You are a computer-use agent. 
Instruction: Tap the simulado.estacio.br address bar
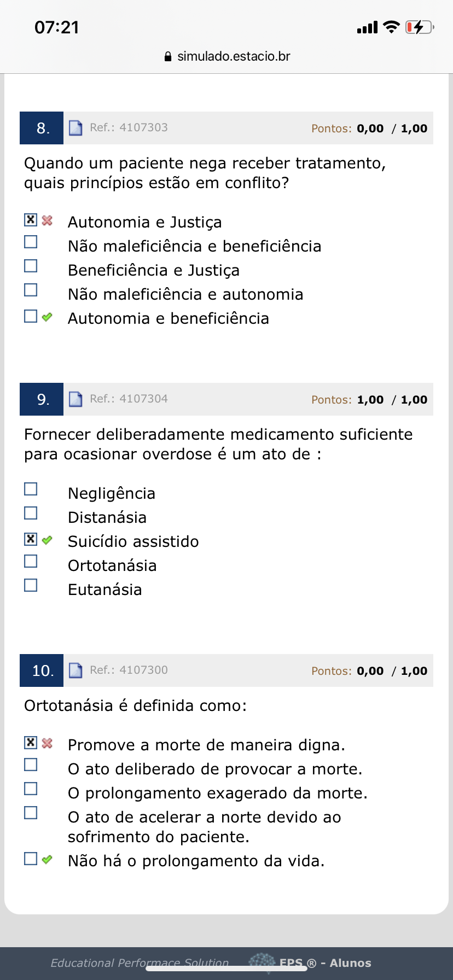click(x=234, y=56)
